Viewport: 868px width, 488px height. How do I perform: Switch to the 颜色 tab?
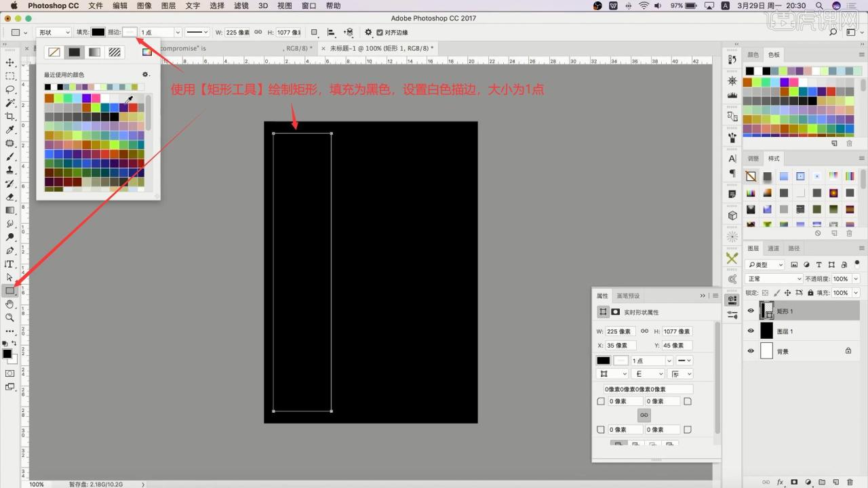753,54
